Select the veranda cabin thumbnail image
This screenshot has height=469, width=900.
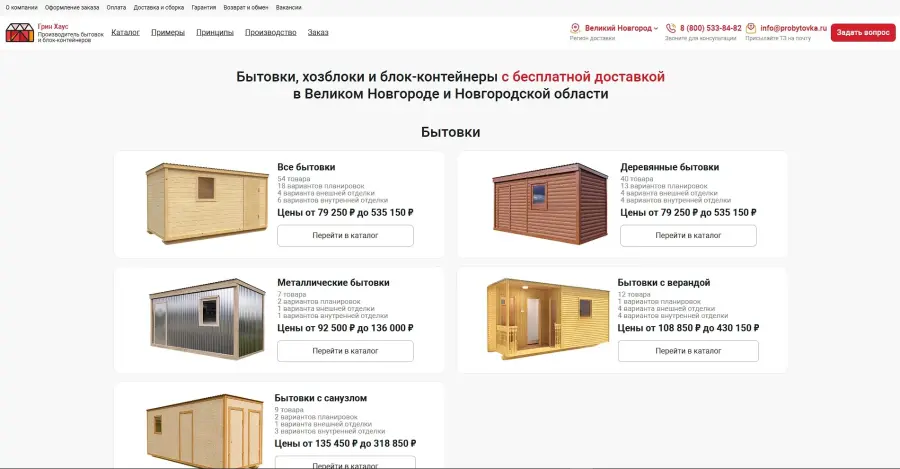[548, 319]
